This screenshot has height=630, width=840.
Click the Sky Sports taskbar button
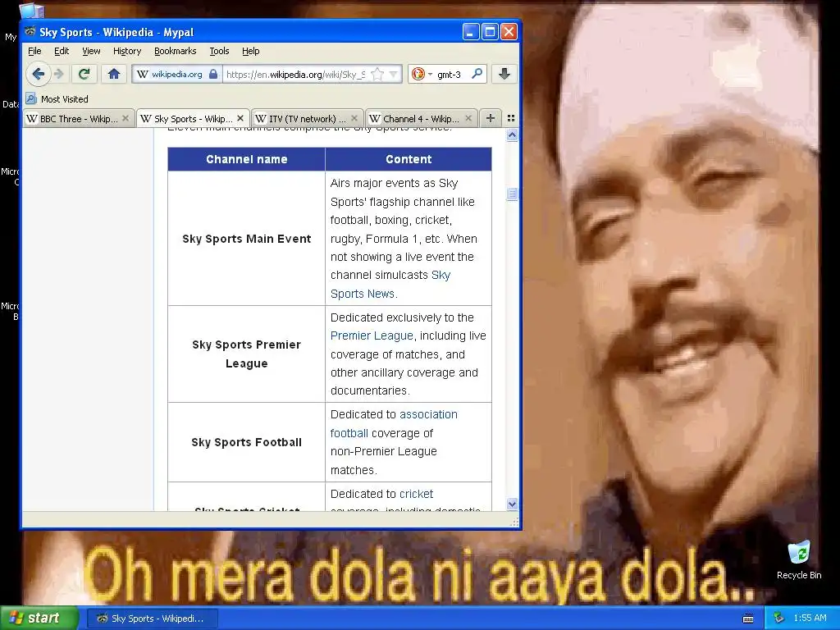(x=152, y=619)
